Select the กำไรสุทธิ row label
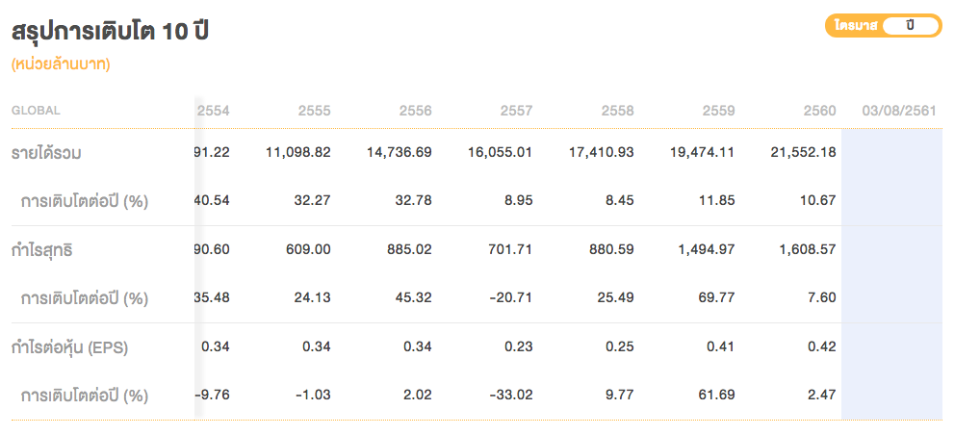 point(42,250)
